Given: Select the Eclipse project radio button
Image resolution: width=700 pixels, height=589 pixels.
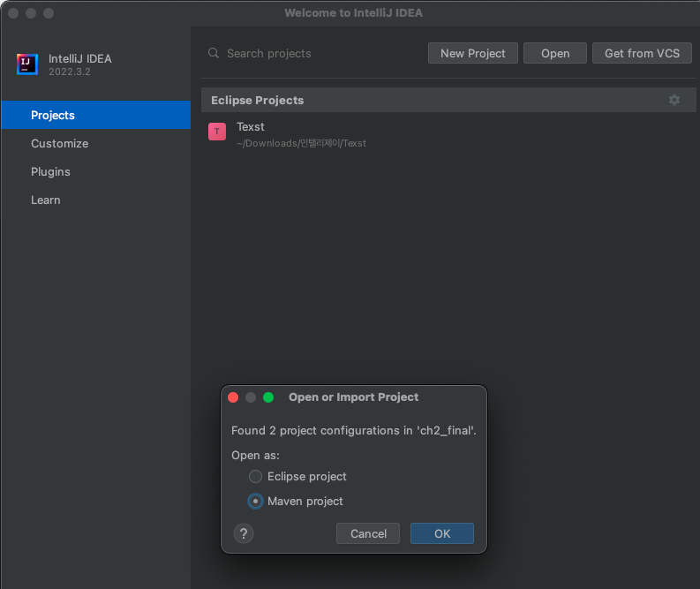Looking at the screenshot, I should pos(255,477).
